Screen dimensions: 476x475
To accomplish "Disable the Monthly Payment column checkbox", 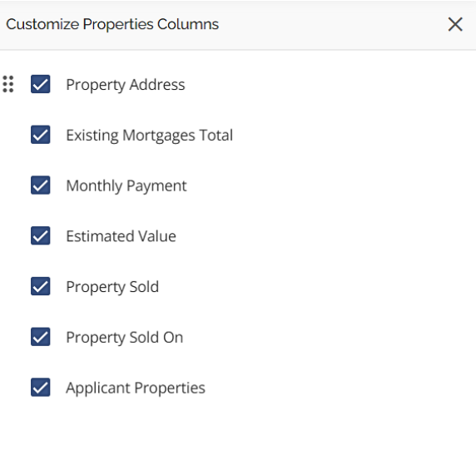I will click(41, 186).
